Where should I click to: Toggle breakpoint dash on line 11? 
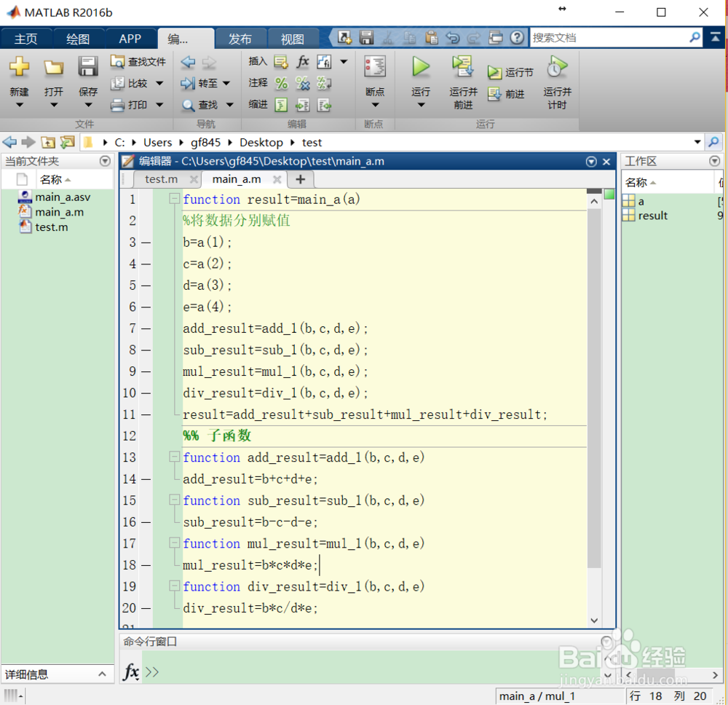(x=146, y=414)
